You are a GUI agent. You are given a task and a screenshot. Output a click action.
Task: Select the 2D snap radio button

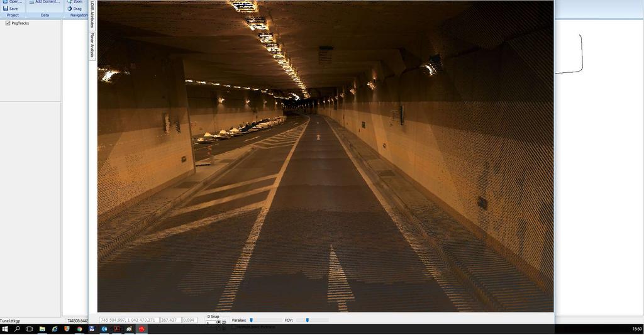coord(219,322)
